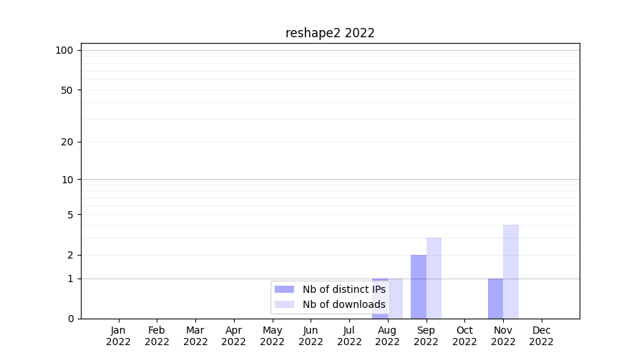Click the Jan 2022 x-axis label

[x=119, y=336]
